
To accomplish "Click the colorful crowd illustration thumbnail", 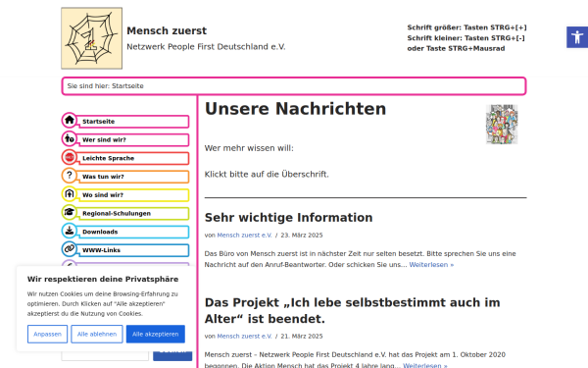I will 502,125.
